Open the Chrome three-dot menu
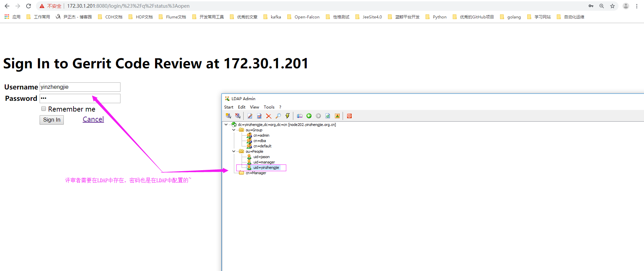This screenshot has height=271, width=644. [x=637, y=6]
